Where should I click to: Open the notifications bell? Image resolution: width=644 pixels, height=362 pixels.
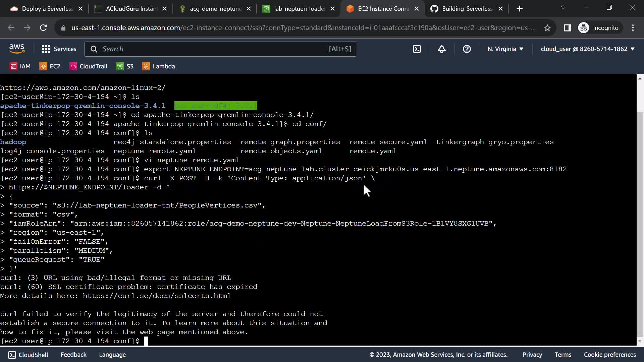click(x=442, y=49)
